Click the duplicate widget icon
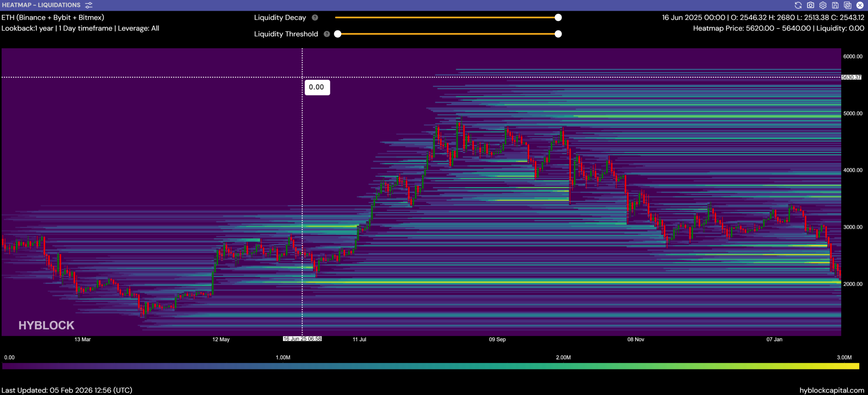The image size is (868, 395). 848,5
